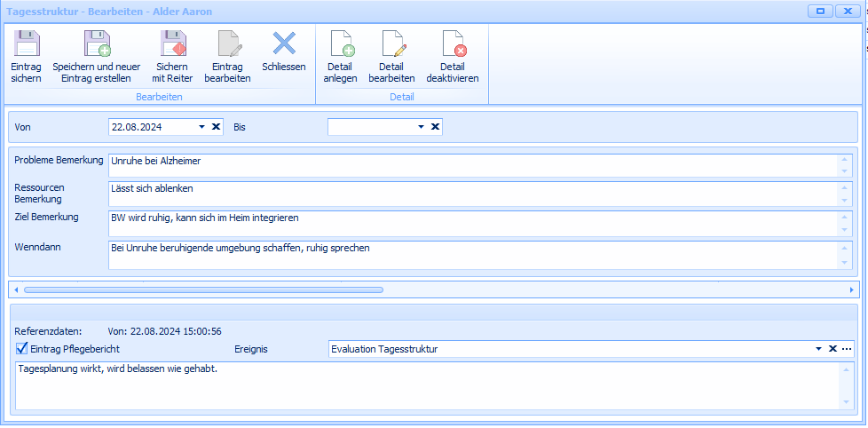Click the Detail bearbeiten pencil icon

click(391, 44)
